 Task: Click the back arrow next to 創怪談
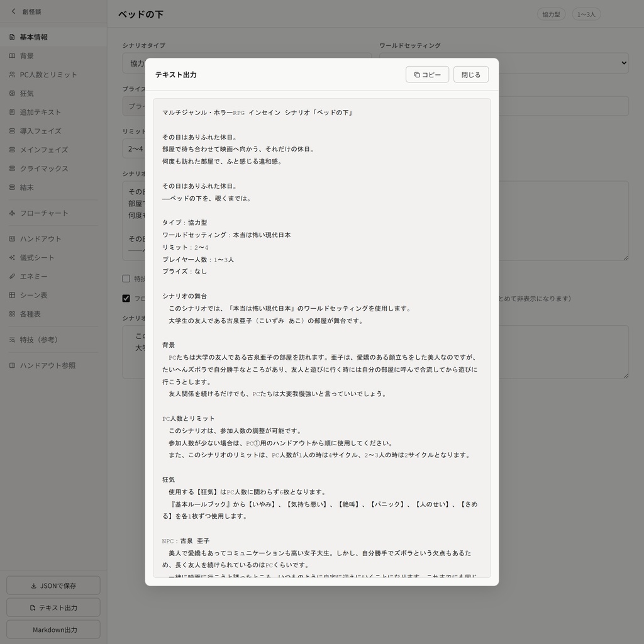(14, 11)
